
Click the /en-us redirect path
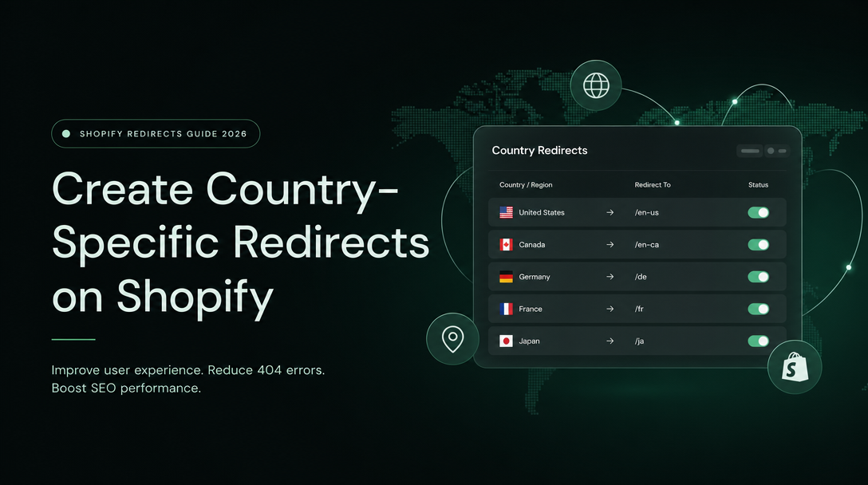(646, 213)
